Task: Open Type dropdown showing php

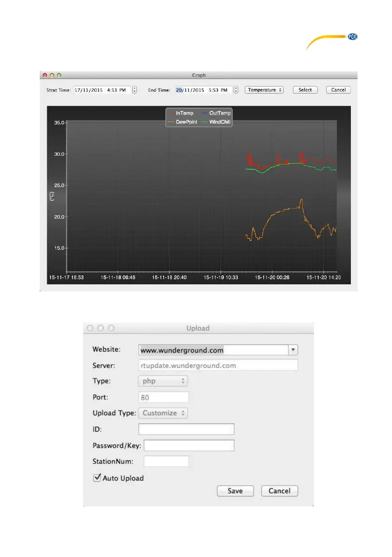Action: [163, 381]
